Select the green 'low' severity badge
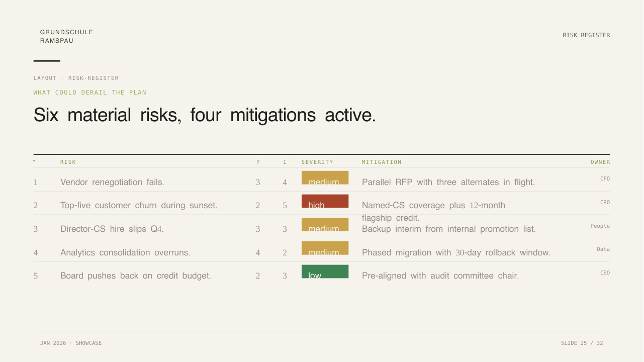 (x=325, y=271)
